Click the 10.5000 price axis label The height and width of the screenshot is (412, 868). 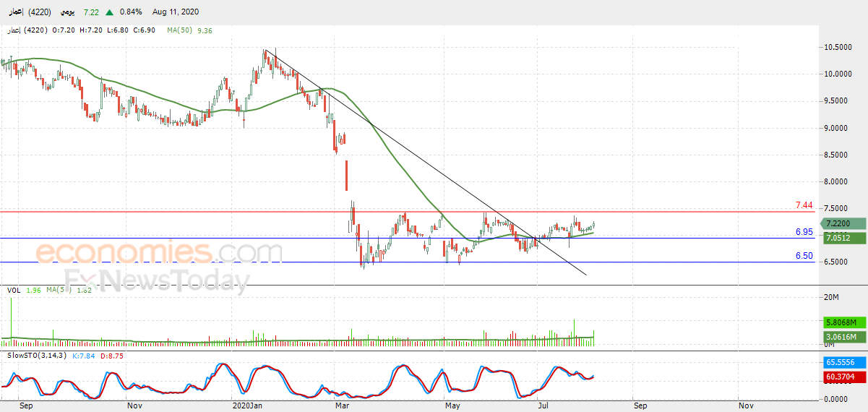pyautogui.click(x=836, y=47)
